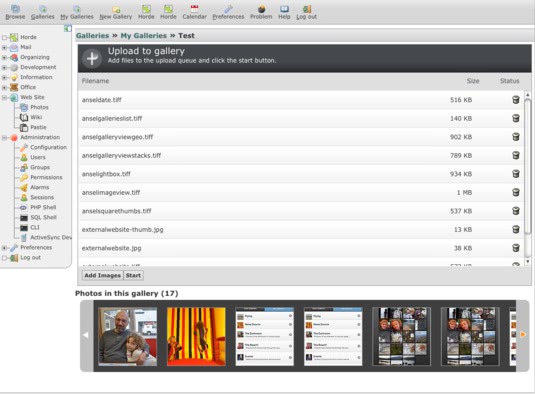Collapse the Administration tree node
The width and height of the screenshot is (535, 394).
click(x=4, y=137)
